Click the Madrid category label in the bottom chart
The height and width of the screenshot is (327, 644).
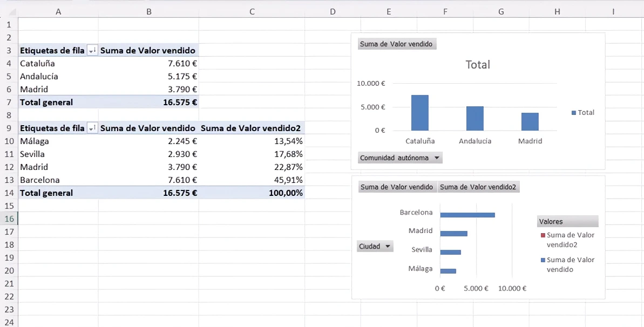click(420, 231)
